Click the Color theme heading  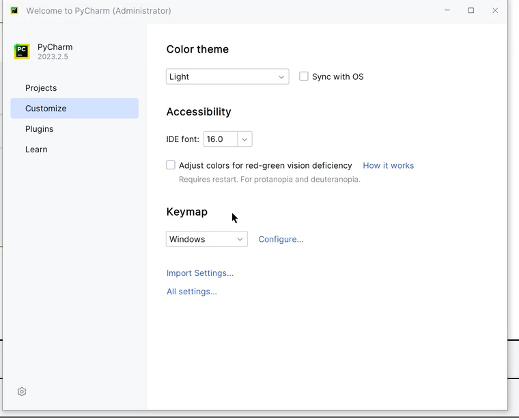point(197,49)
